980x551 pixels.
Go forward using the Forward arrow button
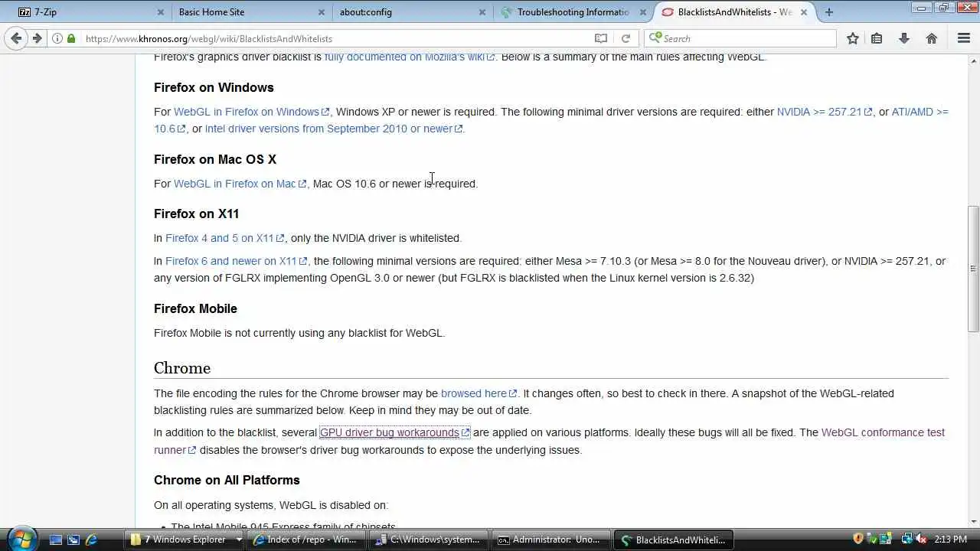36,38
